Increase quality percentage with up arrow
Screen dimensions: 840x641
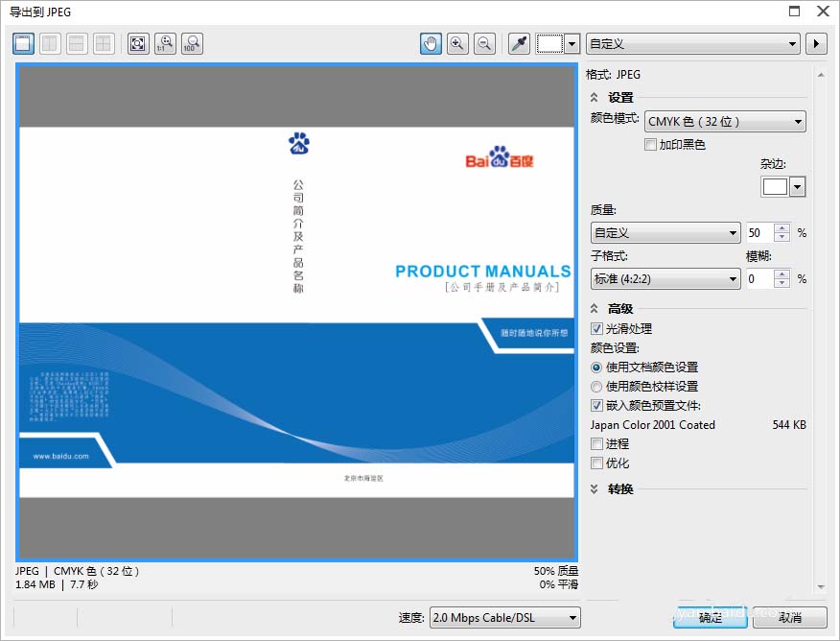782,228
